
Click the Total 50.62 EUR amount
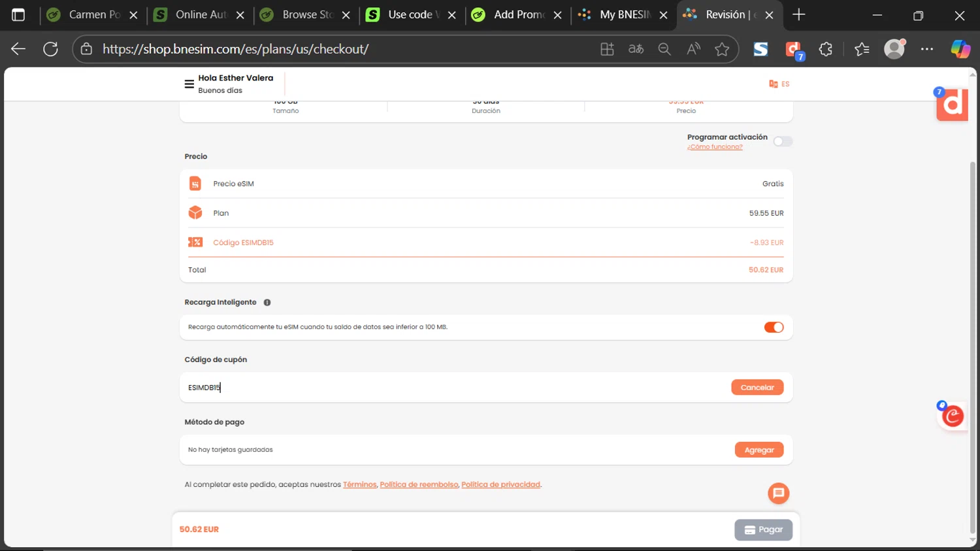tap(766, 270)
